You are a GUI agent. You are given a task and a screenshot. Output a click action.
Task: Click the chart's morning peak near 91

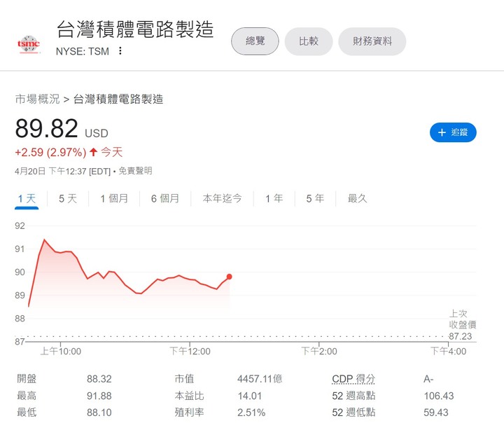(44, 240)
